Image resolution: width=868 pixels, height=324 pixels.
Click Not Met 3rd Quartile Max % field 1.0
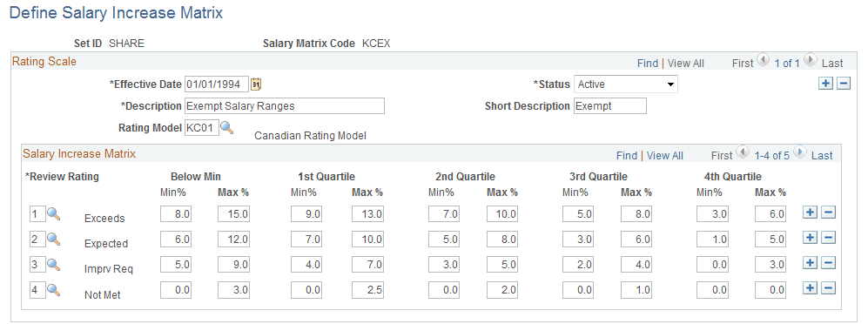click(x=636, y=289)
